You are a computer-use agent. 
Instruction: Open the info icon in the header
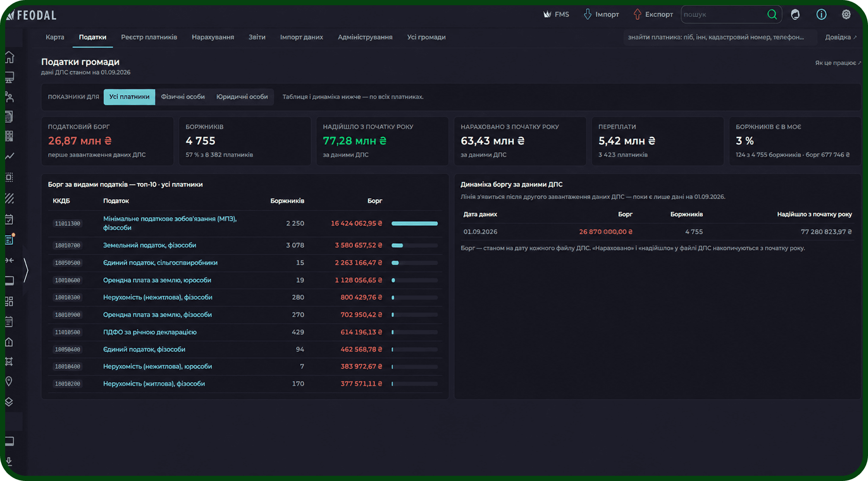[x=821, y=14]
